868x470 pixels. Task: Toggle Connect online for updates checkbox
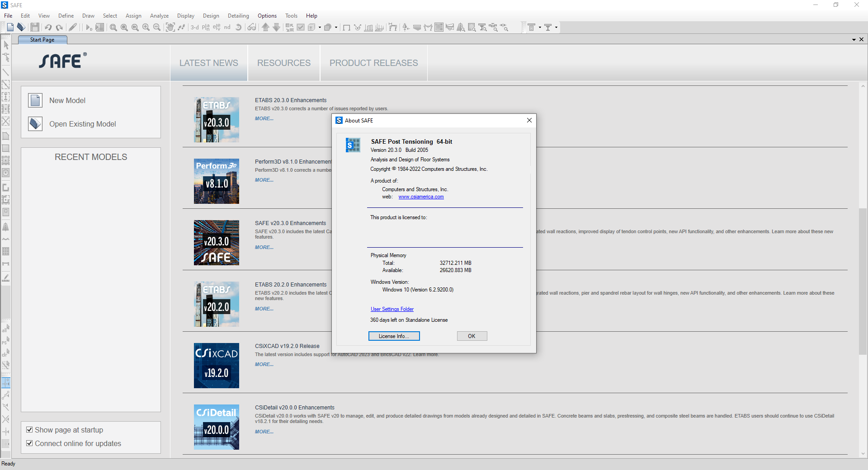pos(29,443)
